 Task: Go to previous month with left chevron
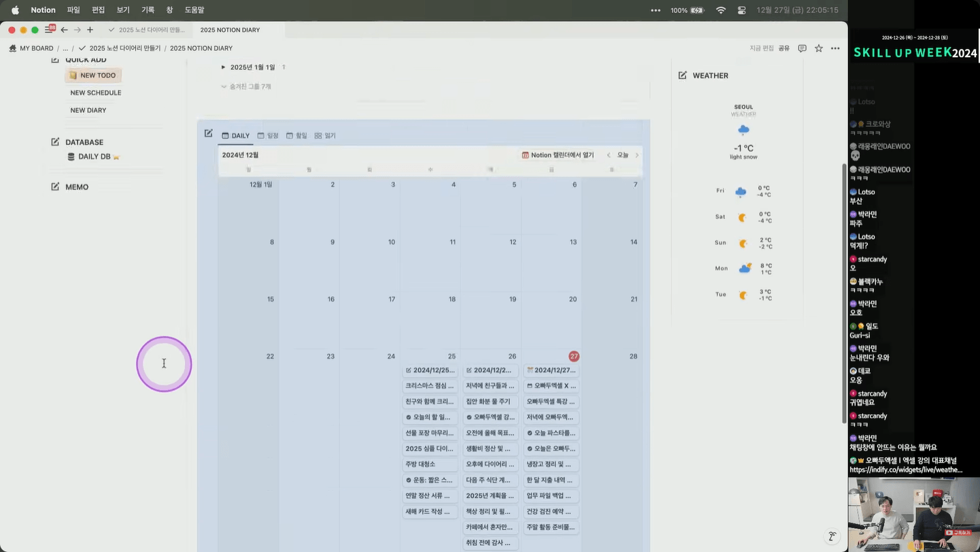click(609, 155)
